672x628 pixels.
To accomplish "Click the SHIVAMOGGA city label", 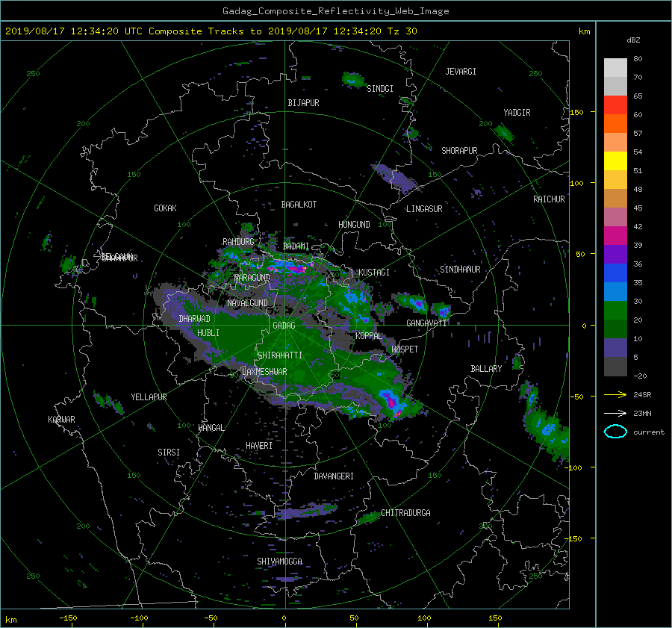I will (279, 562).
